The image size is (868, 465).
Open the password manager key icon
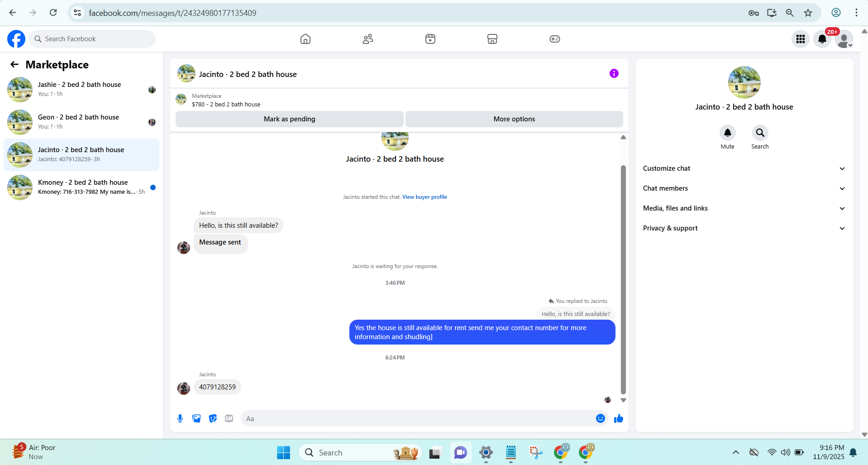pyautogui.click(x=754, y=13)
